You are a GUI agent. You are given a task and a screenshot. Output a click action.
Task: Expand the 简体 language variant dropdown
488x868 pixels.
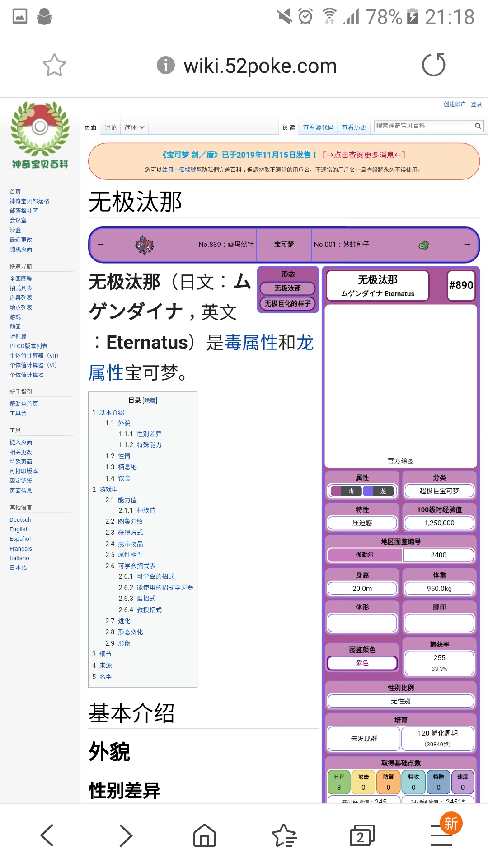tap(134, 127)
